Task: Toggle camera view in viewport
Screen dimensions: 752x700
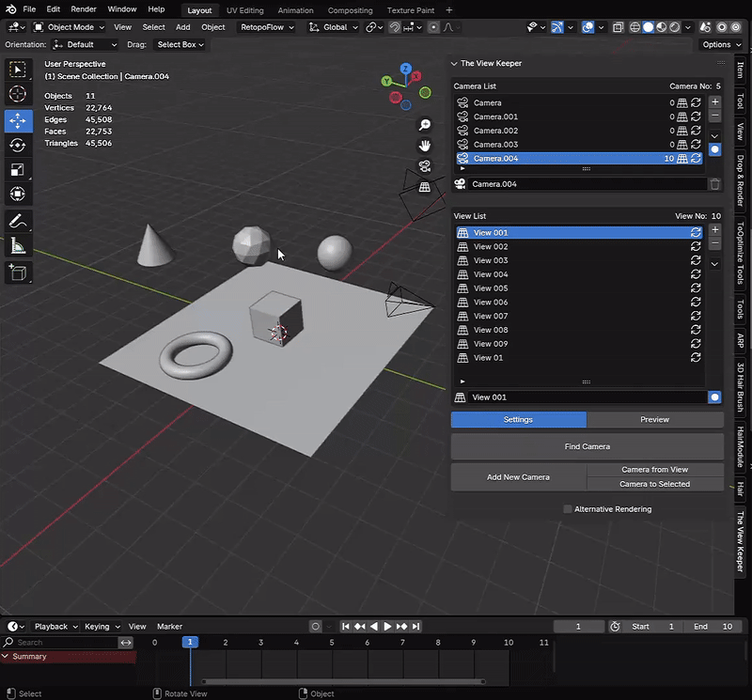Action: pyautogui.click(x=425, y=166)
